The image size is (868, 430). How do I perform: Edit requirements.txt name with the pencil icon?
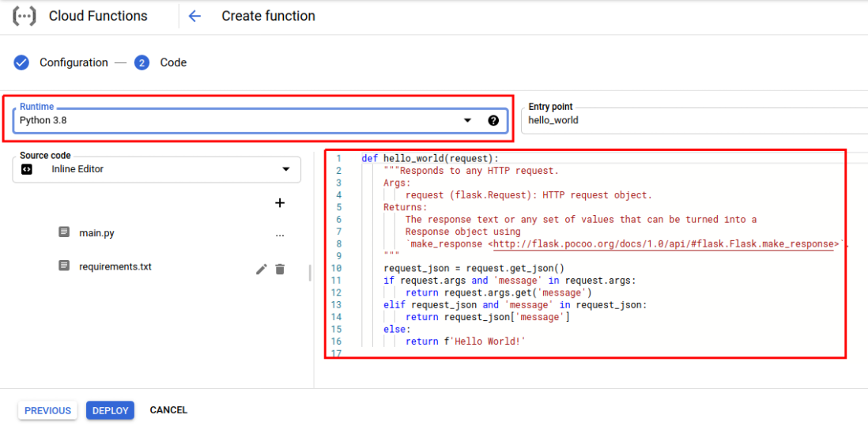pos(262,269)
